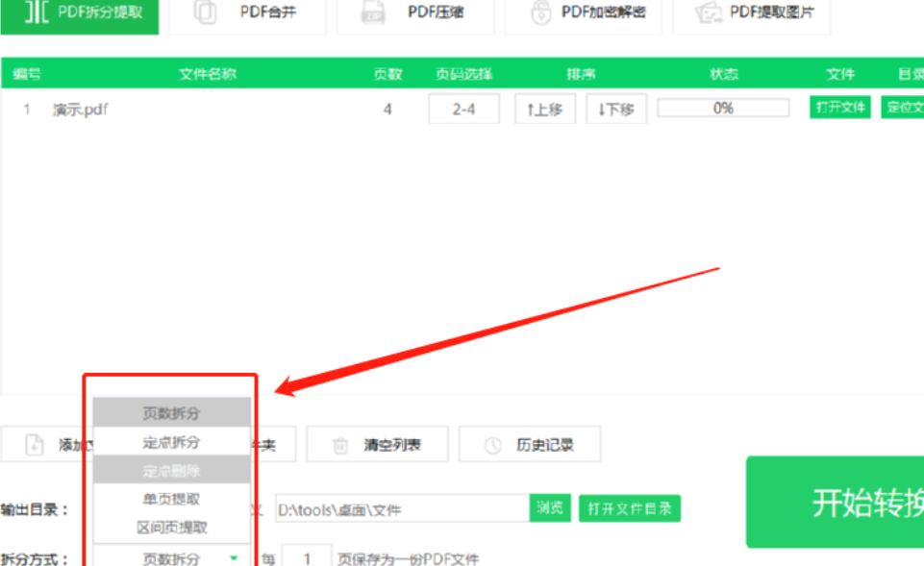Screen dimensions: 924x566
Task: Click the page range field 2-4
Action: 463,109
